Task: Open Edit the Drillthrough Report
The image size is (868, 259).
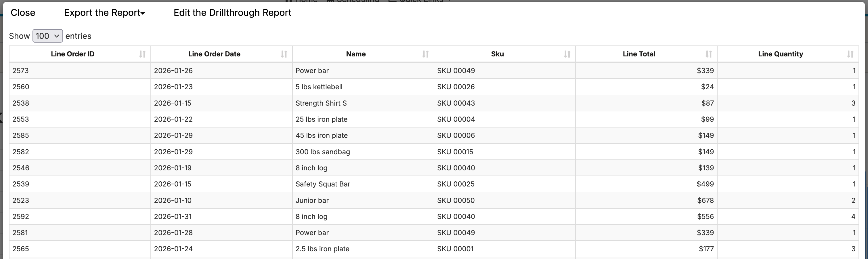Action: pos(232,13)
